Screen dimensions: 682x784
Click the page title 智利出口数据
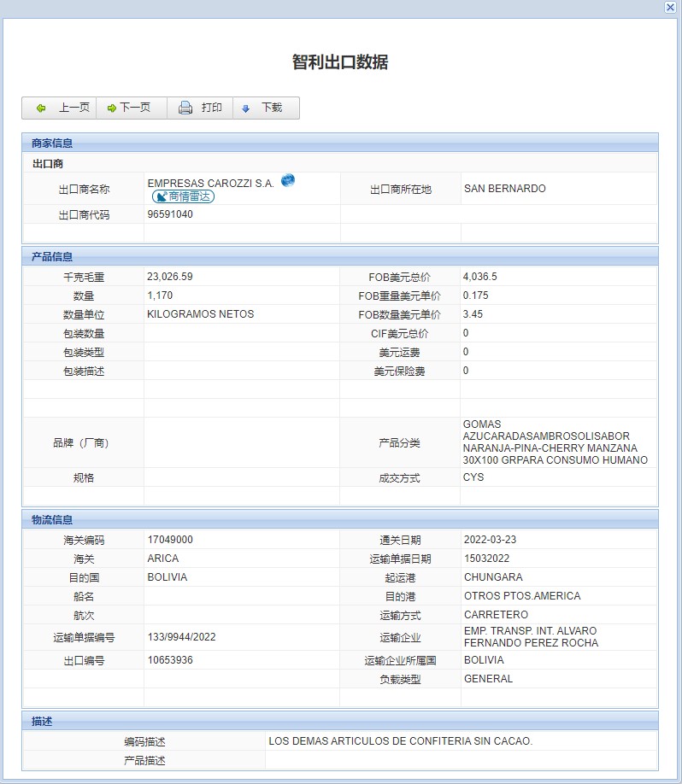point(340,62)
